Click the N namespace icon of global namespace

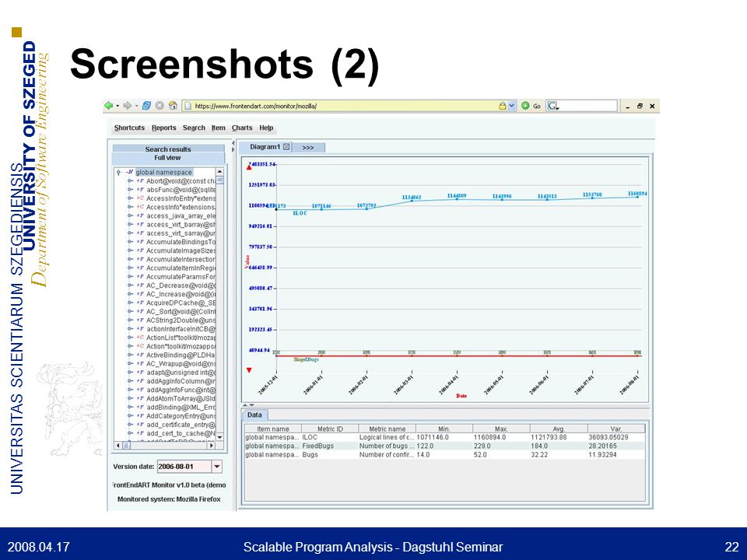(130, 173)
